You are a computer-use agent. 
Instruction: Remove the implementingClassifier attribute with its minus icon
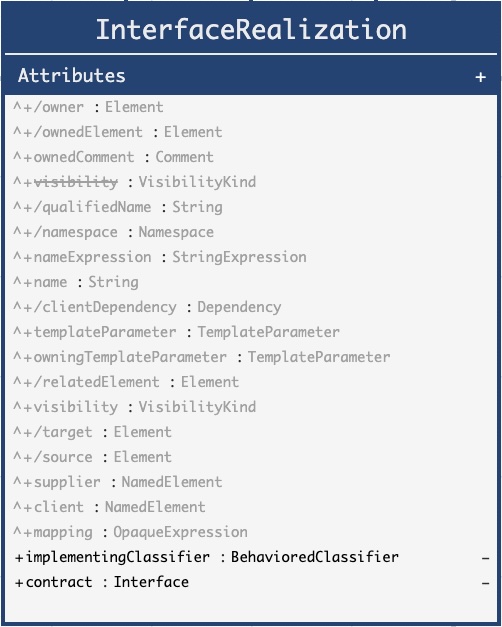[x=485, y=558]
